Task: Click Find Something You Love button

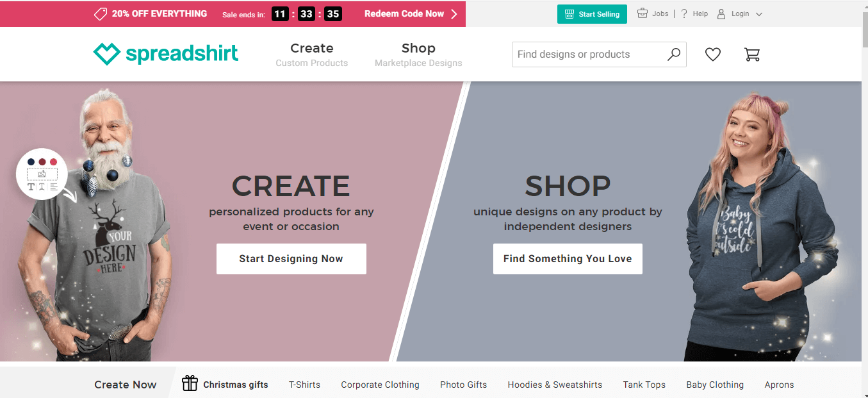Action: [568, 259]
